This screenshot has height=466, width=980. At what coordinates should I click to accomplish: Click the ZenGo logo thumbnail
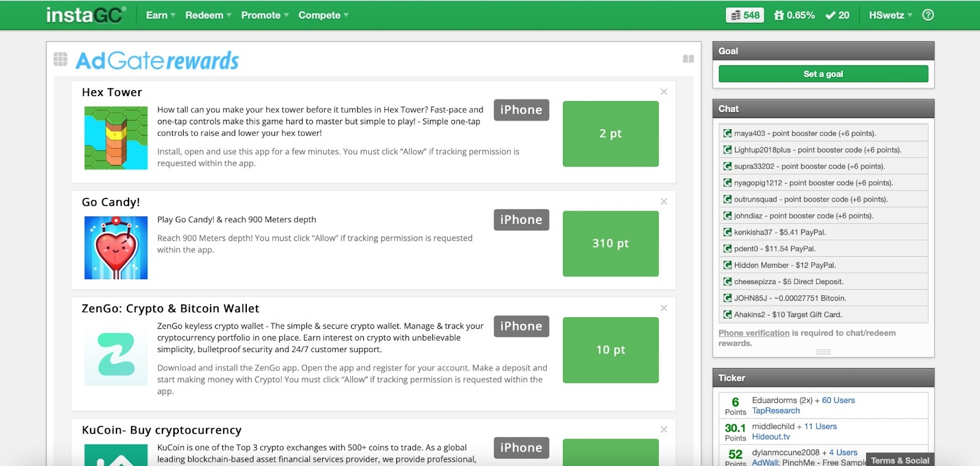point(116,355)
